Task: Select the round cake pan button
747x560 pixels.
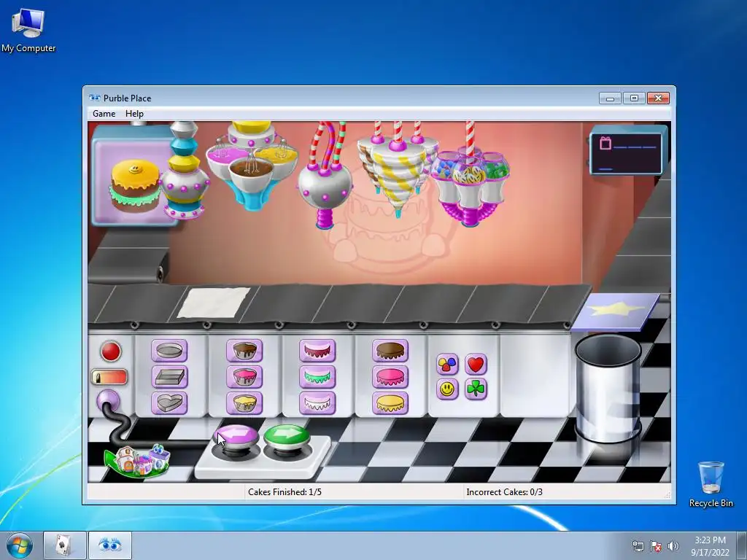Action: tap(169, 351)
